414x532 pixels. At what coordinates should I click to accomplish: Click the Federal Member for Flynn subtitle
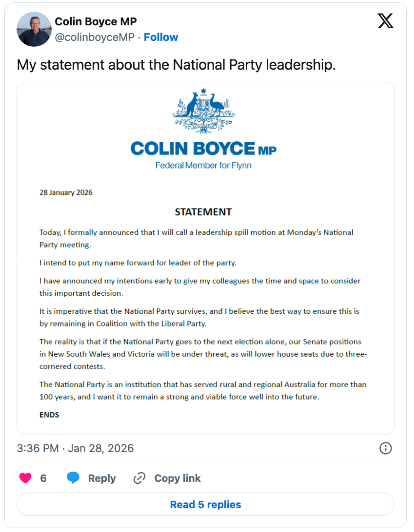click(x=203, y=165)
